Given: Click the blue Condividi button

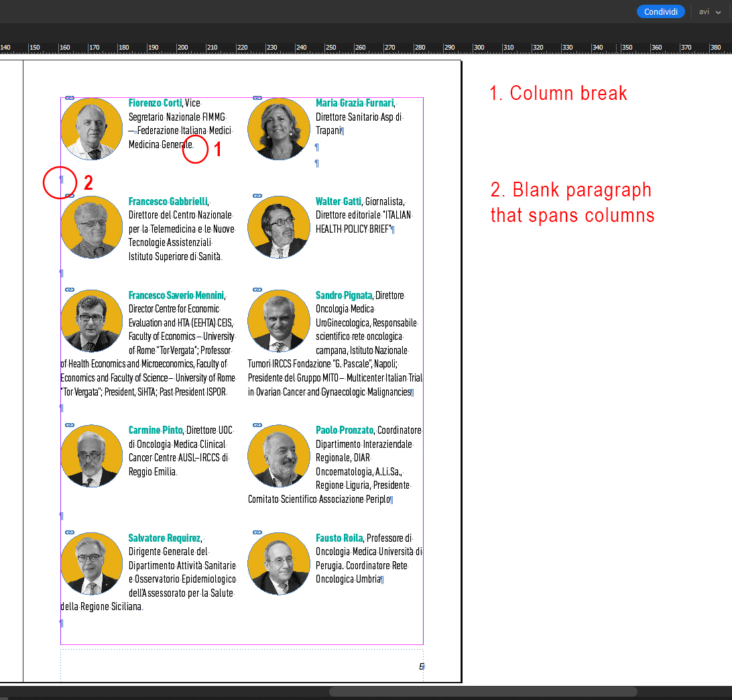Looking at the screenshot, I should (x=660, y=11).
